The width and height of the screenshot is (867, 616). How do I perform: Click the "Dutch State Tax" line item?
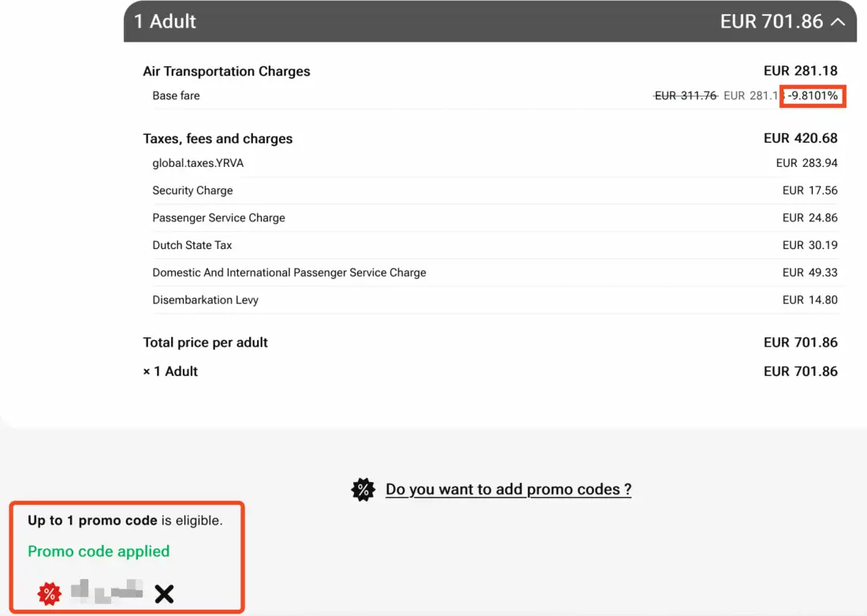pyautogui.click(x=192, y=245)
